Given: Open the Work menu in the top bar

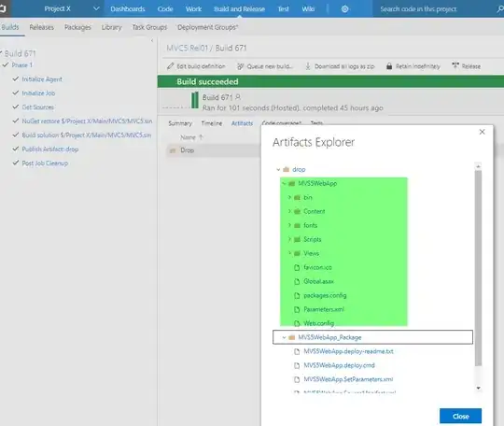Looking at the screenshot, I should 193,9.
